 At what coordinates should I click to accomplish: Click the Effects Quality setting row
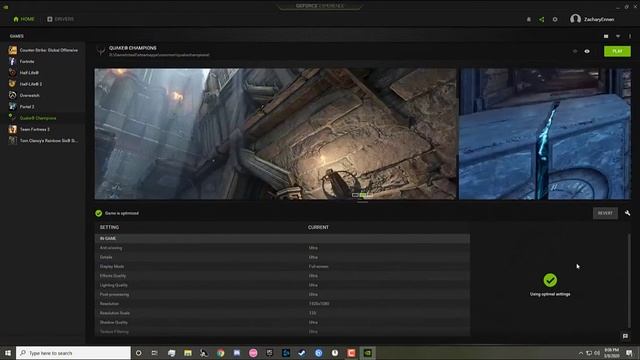point(282,276)
